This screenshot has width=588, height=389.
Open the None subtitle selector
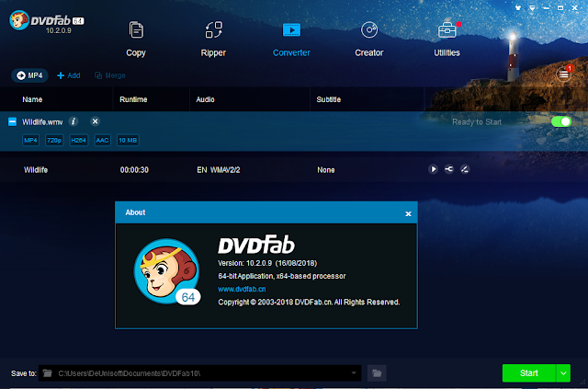326,170
